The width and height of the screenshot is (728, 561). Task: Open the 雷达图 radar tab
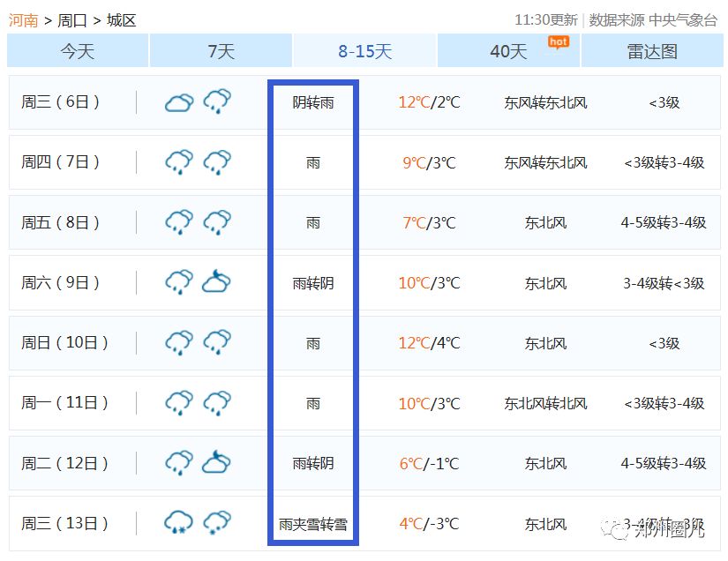tap(652, 51)
